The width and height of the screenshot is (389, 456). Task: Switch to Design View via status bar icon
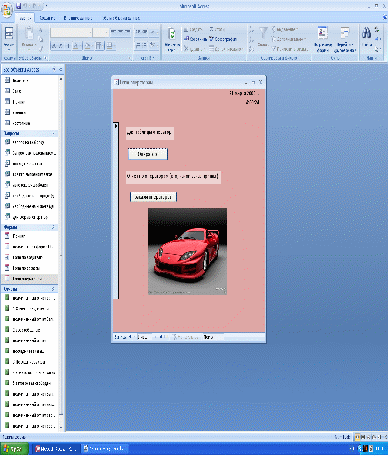(x=384, y=437)
